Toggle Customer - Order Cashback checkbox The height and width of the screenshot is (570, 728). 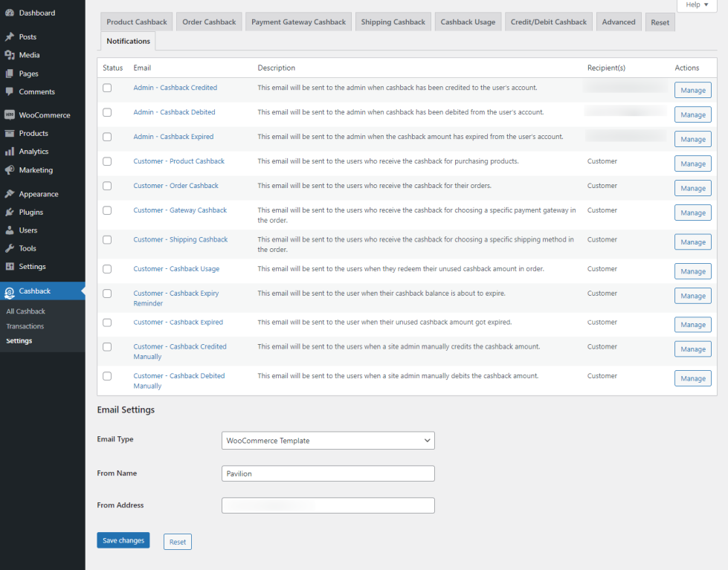[x=107, y=186]
